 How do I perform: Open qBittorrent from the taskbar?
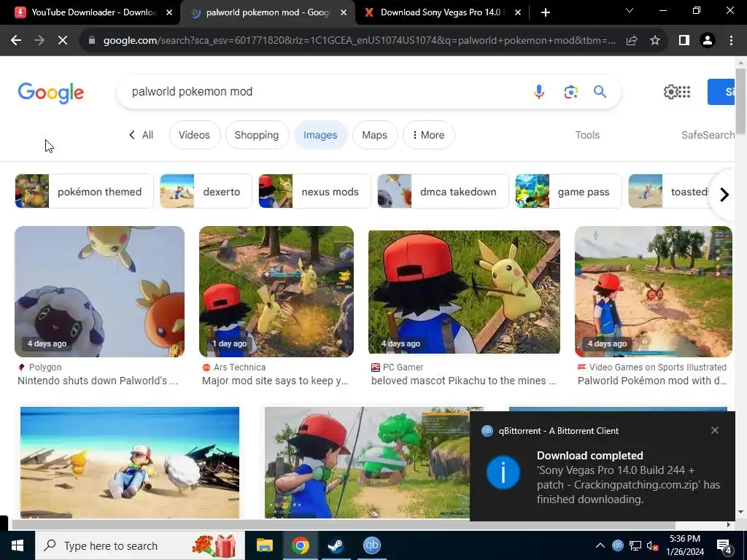pos(371,545)
